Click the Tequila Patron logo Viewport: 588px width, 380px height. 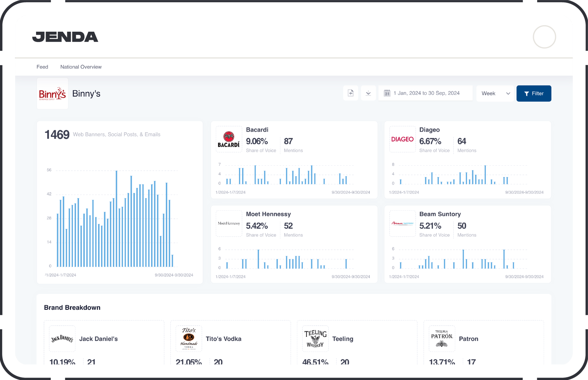tap(442, 339)
